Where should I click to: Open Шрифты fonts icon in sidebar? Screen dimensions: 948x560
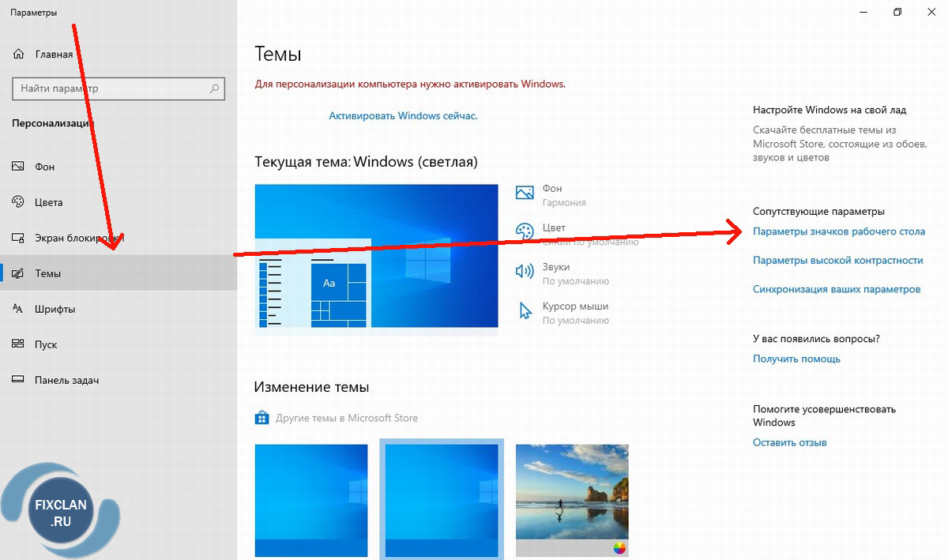tap(19, 309)
